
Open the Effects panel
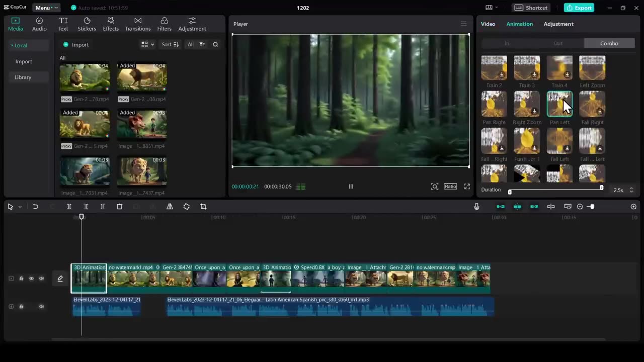(111, 24)
